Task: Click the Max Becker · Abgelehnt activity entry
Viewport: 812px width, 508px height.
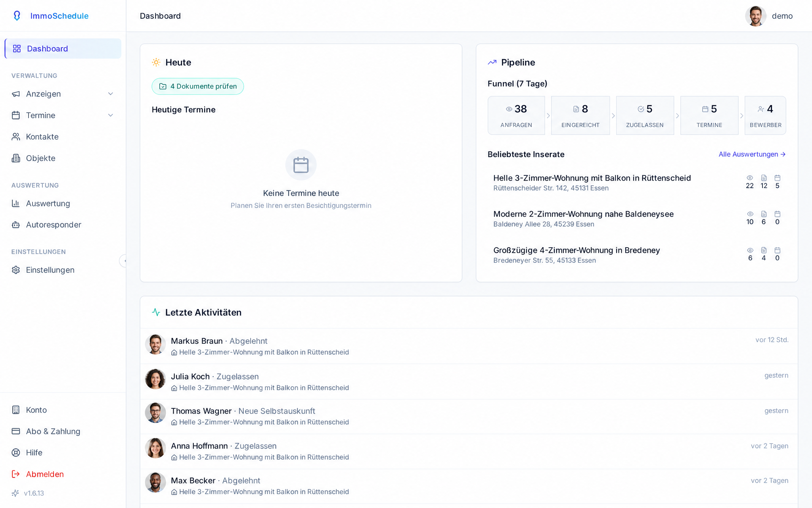Action: [x=469, y=486]
